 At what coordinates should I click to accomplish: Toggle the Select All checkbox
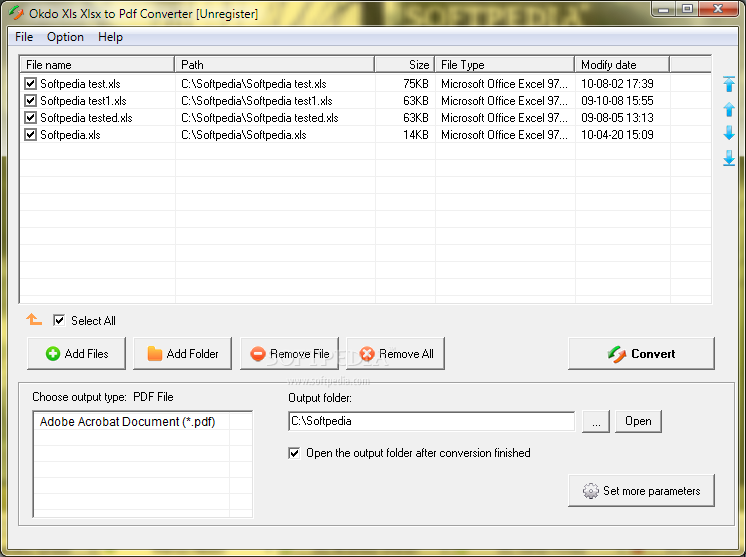59,320
